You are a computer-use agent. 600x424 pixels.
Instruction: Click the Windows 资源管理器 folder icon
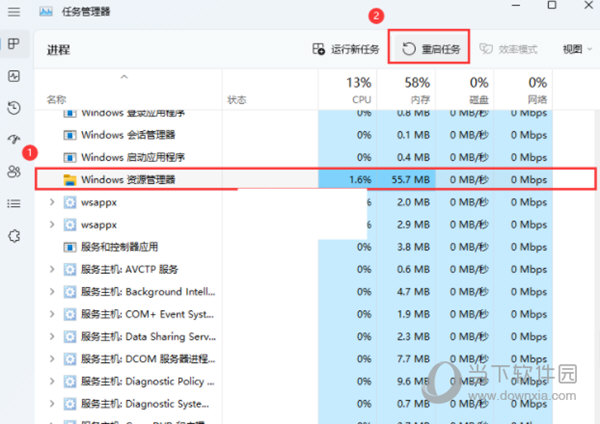pos(70,179)
